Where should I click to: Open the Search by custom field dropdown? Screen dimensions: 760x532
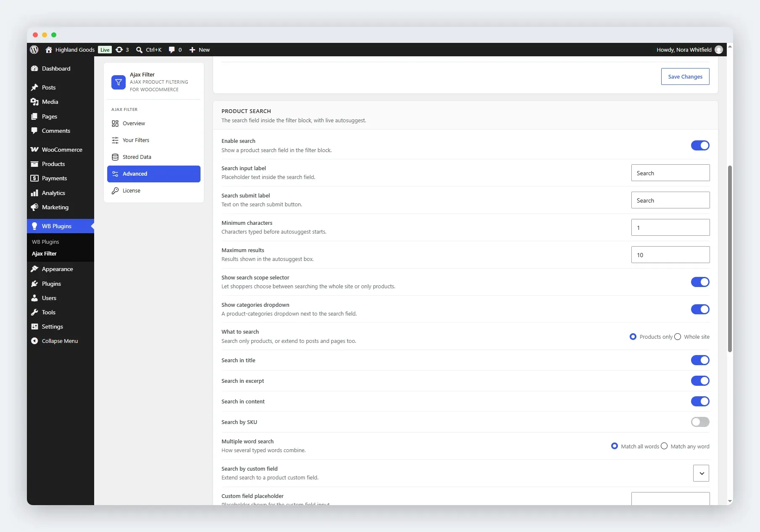701,473
